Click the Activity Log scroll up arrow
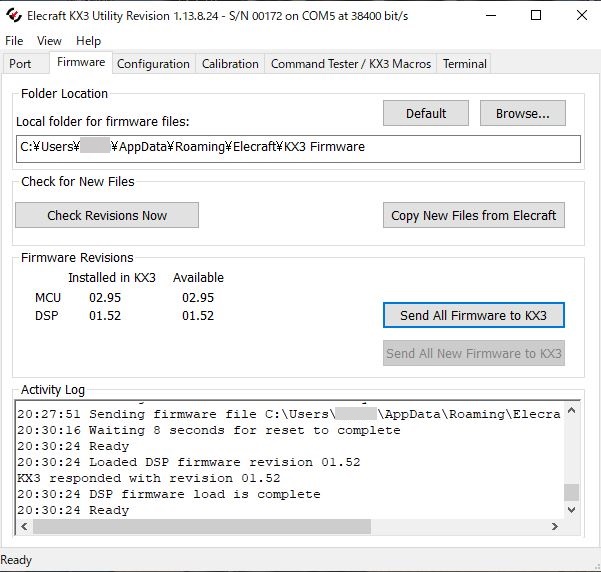The height and width of the screenshot is (572, 601). click(571, 411)
